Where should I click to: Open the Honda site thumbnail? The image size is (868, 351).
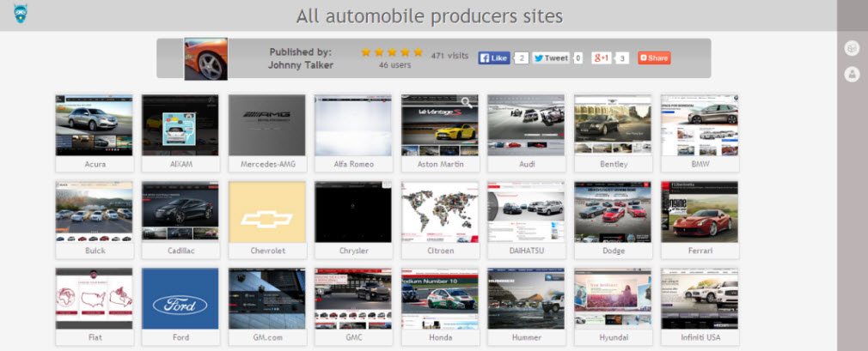[x=439, y=299]
